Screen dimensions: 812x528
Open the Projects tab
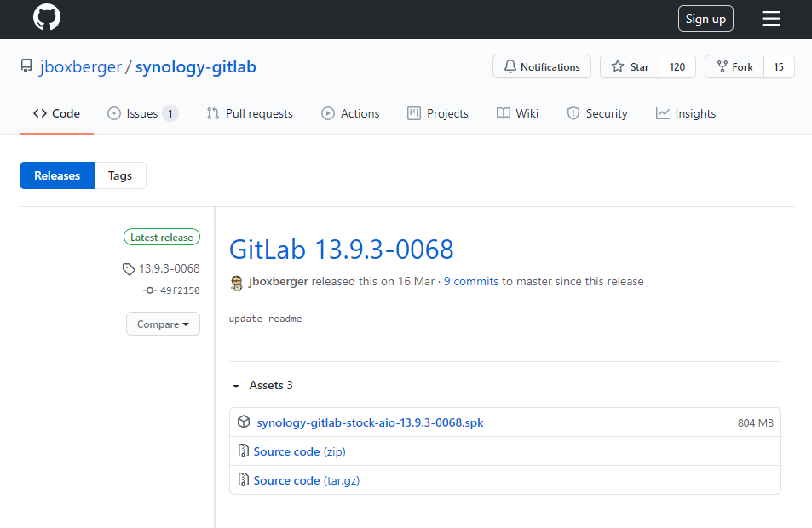pos(438,113)
